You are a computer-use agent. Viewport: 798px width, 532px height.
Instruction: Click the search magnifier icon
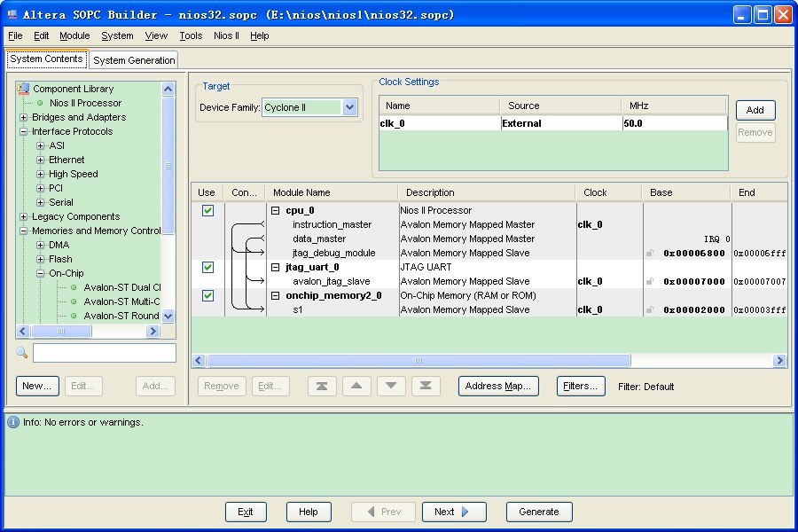pos(22,352)
